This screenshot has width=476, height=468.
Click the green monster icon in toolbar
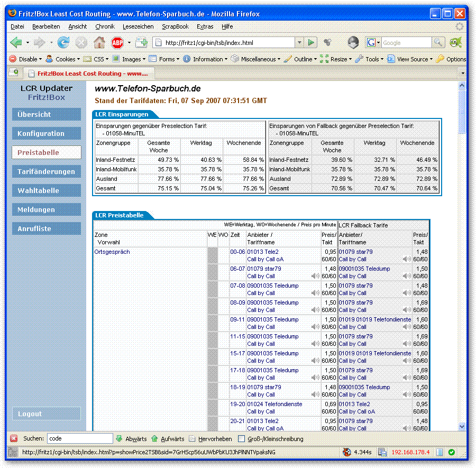pyautogui.click(x=456, y=42)
